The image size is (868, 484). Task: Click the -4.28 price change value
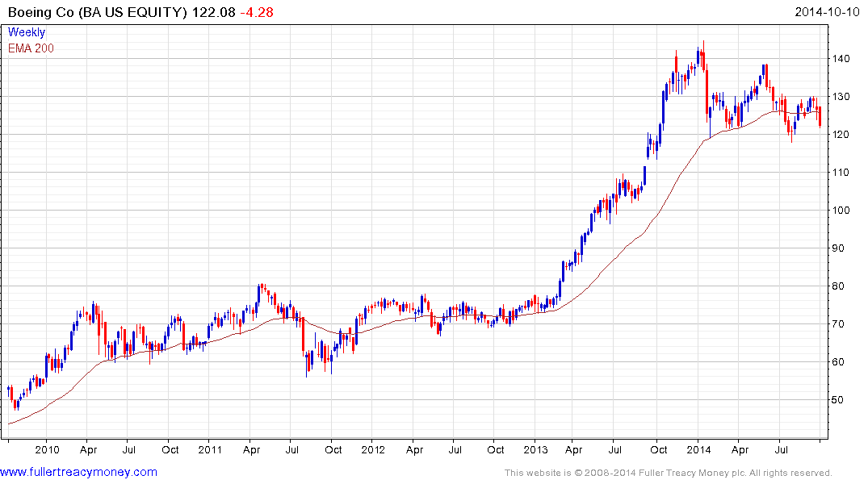(257, 12)
